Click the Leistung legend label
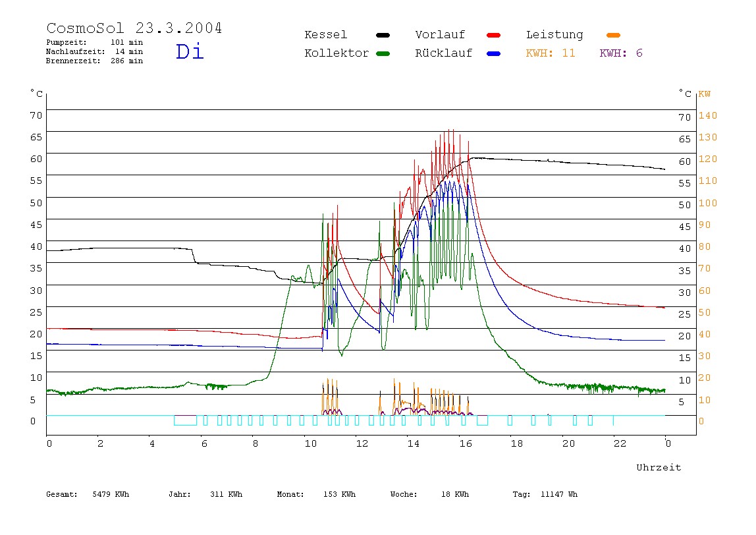 [554, 35]
